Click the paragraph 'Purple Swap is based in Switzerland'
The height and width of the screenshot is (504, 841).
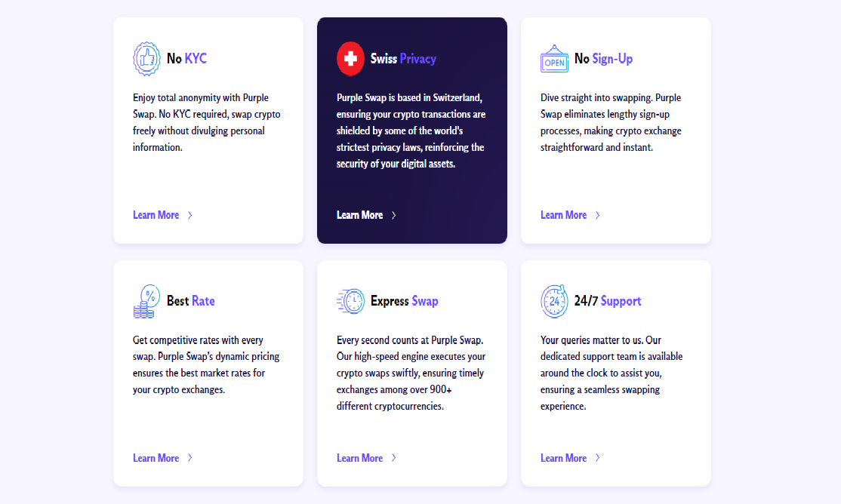pyautogui.click(x=411, y=131)
